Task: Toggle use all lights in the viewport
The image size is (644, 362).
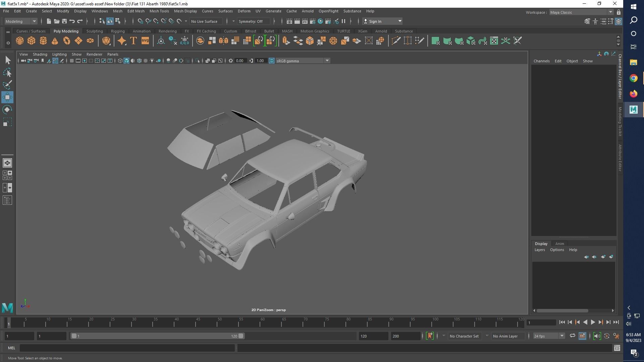Action: point(152,61)
